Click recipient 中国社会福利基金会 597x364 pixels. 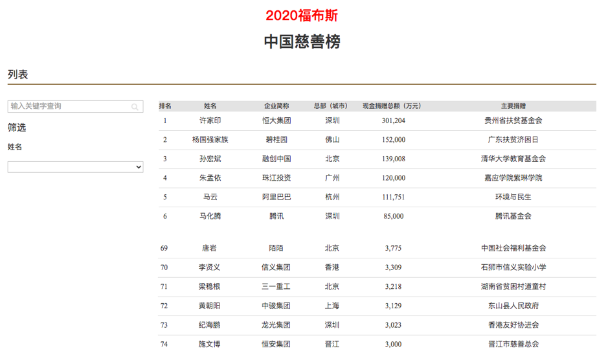pos(513,248)
